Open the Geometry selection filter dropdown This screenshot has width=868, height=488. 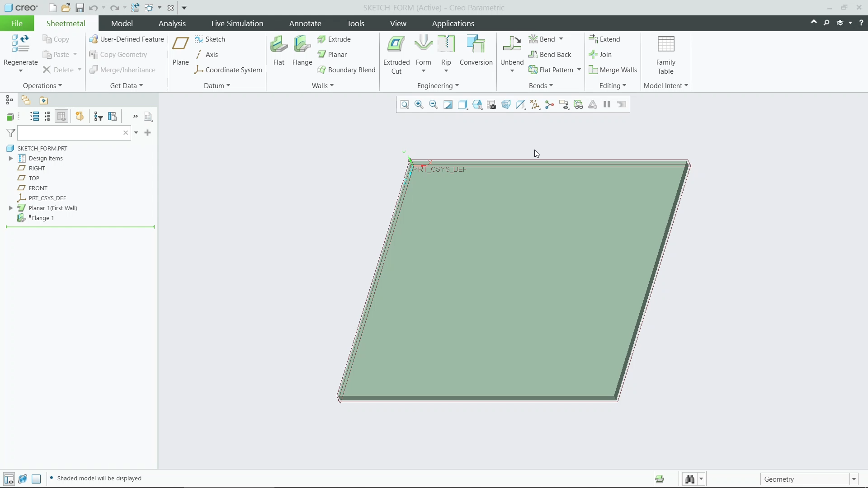[x=854, y=479]
